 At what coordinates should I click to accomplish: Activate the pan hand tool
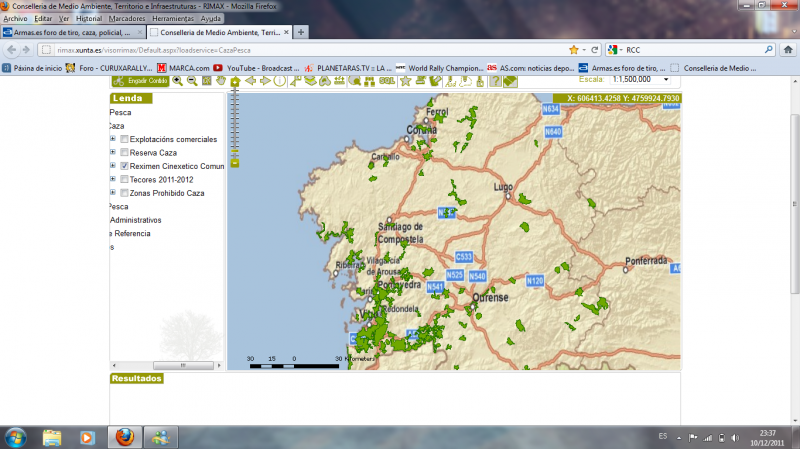tap(221, 81)
